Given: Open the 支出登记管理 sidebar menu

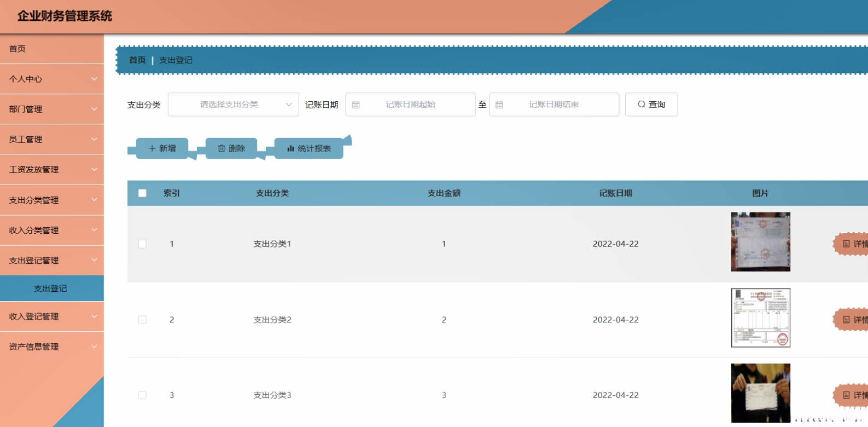Looking at the screenshot, I should click(52, 260).
